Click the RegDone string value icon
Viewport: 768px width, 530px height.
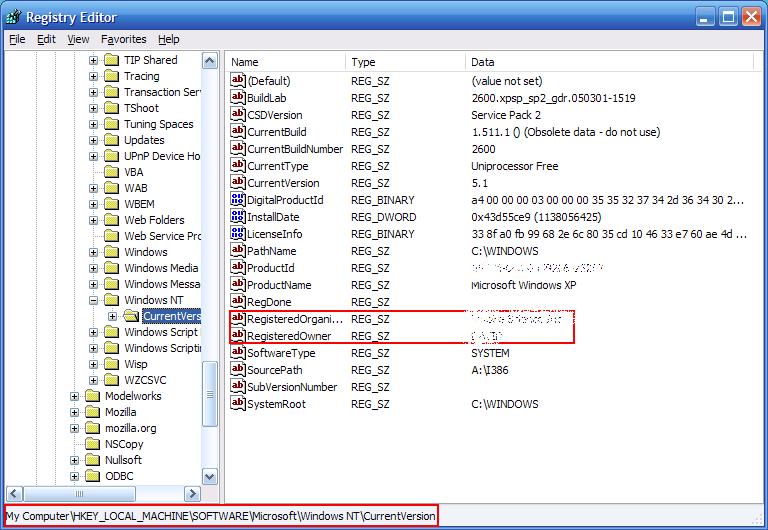[238, 301]
